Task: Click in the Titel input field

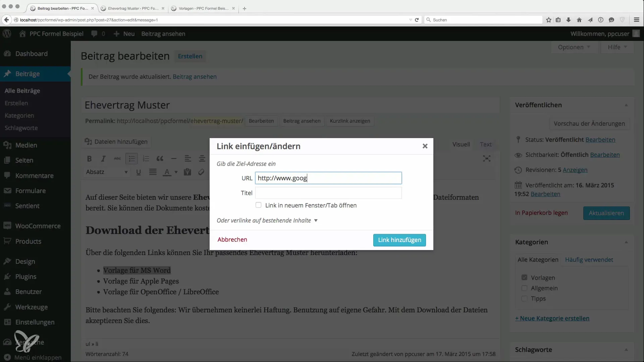Action: [328, 193]
